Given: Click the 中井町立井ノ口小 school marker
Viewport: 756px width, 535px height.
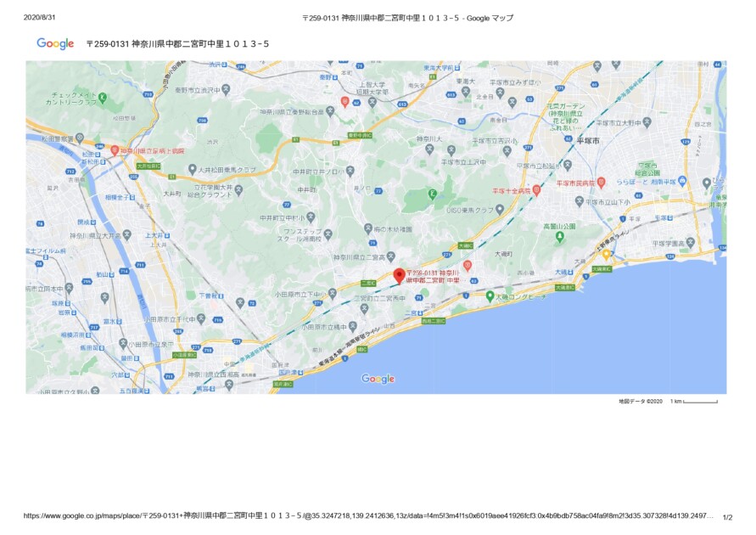Looking at the screenshot, I should [x=350, y=171].
